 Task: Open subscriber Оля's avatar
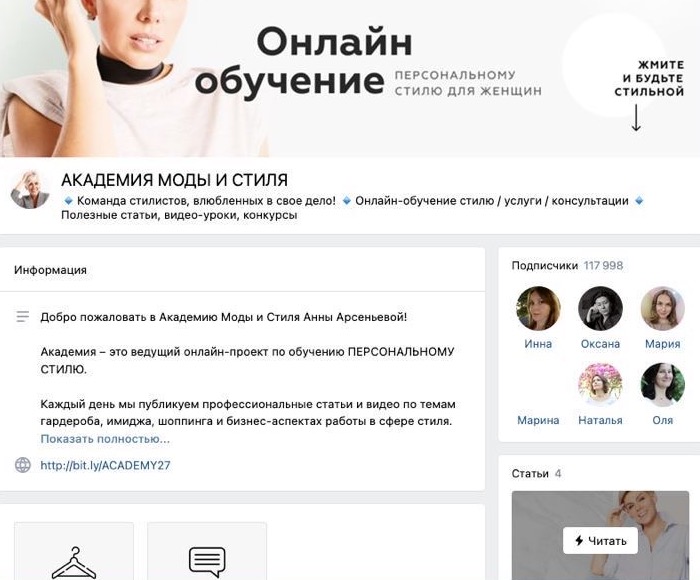[662, 385]
